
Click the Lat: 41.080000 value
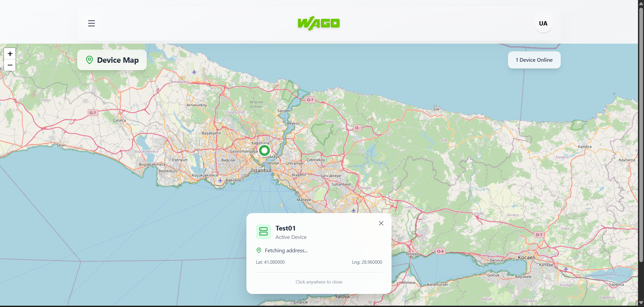point(270,262)
